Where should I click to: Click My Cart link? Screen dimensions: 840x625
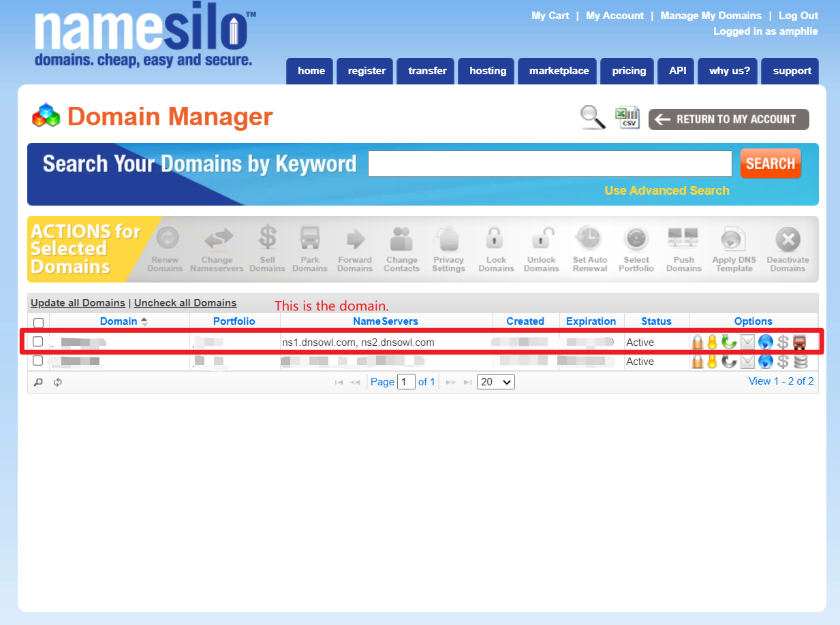coord(550,16)
